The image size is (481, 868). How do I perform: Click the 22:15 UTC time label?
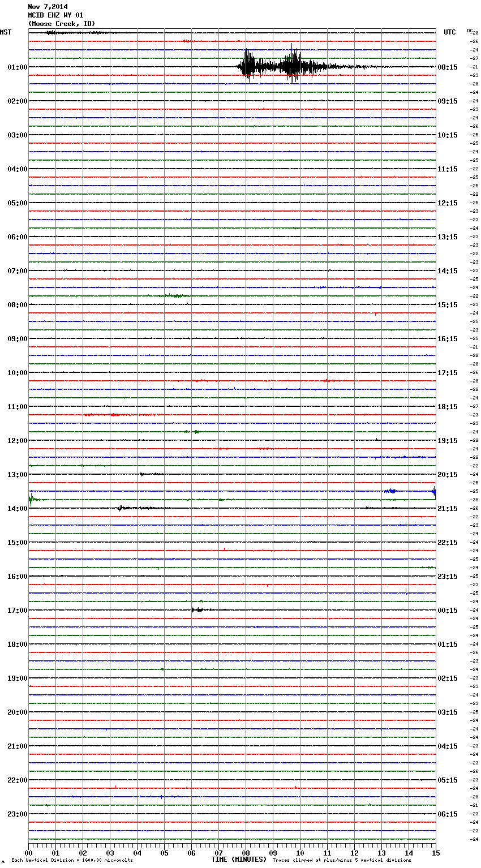coord(448,543)
